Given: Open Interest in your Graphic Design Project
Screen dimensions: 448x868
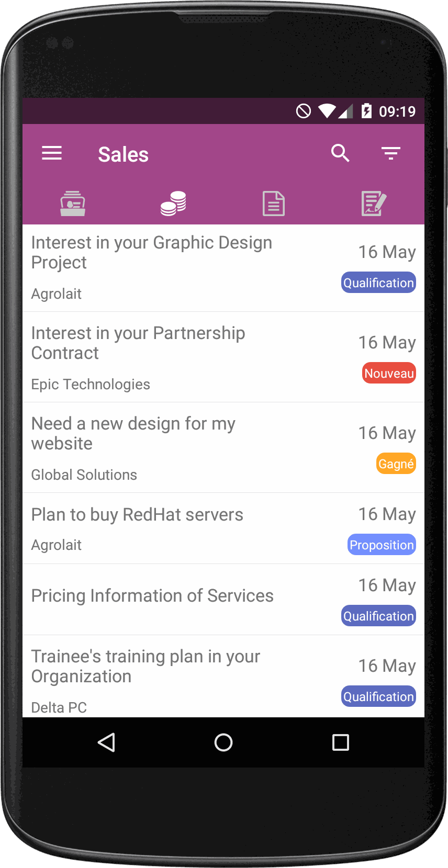Looking at the screenshot, I should pyautogui.click(x=223, y=268).
